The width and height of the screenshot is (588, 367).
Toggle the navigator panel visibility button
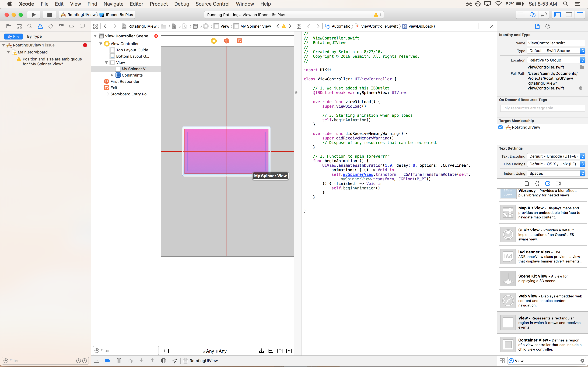557,15
